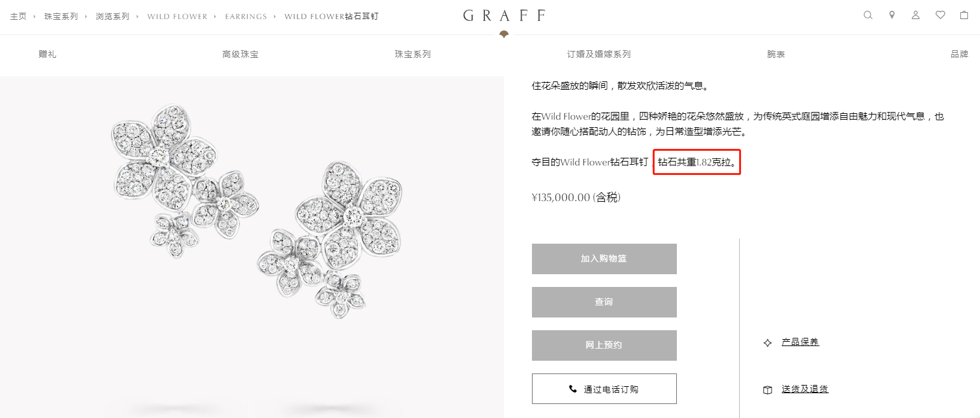Click the 查询 button
Image resolution: width=980 pixels, height=418 pixels.
click(604, 302)
